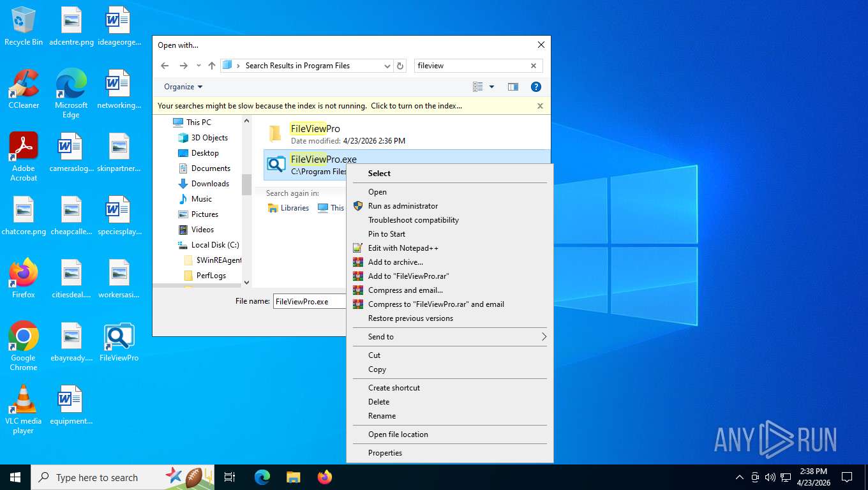Choose Edit with Notepad++
Image resolution: width=868 pixels, height=490 pixels.
pyautogui.click(x=450, y=248)
